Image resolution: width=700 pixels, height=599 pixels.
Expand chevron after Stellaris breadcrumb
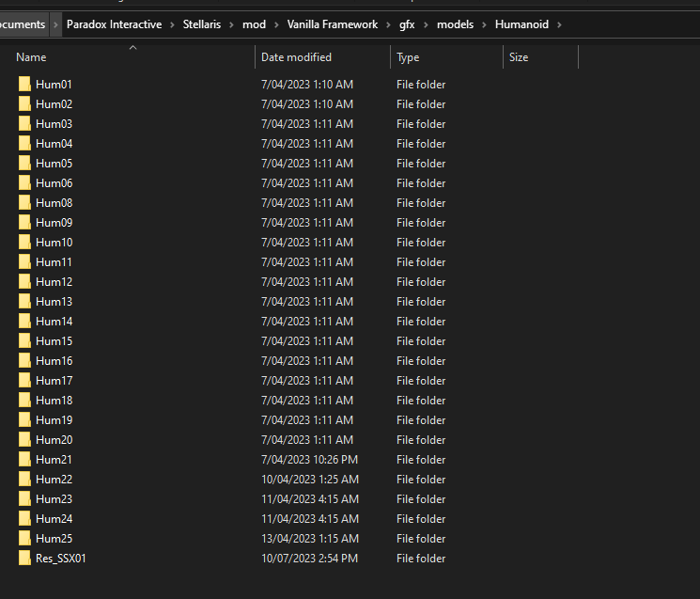click(x=231, y=24)
